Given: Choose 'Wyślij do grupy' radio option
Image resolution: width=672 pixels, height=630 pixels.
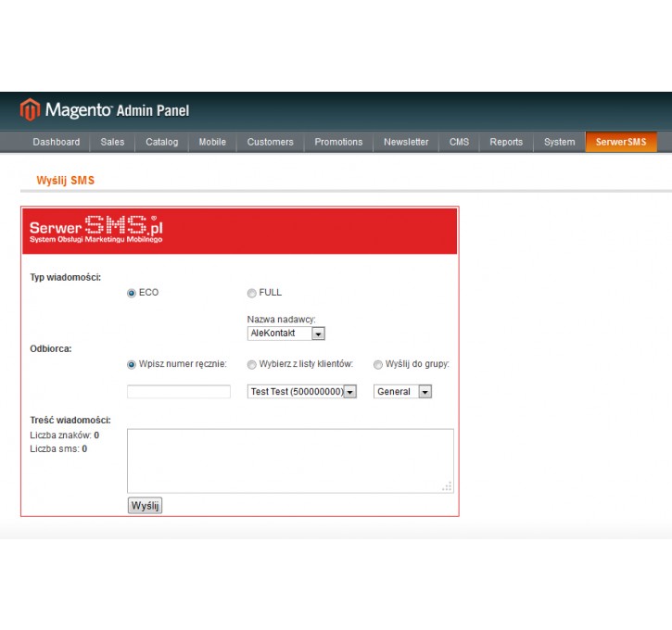Looking at the screenshot, I should pyautogui.click(x=377, y=365).
